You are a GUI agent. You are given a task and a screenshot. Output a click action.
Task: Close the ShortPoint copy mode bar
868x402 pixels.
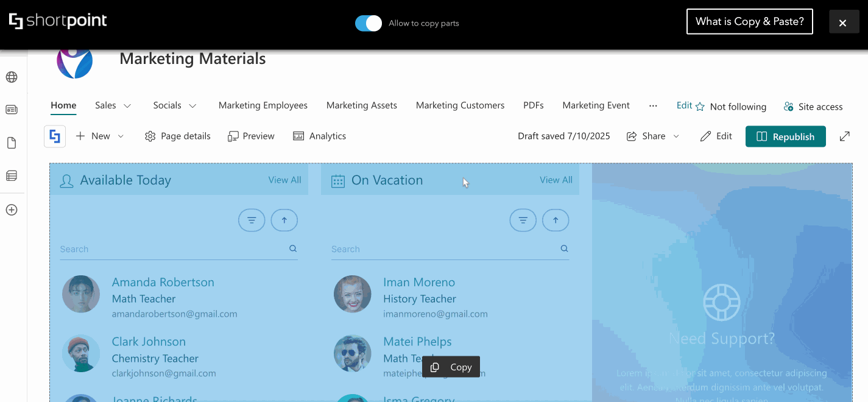(x=844, y=22)
